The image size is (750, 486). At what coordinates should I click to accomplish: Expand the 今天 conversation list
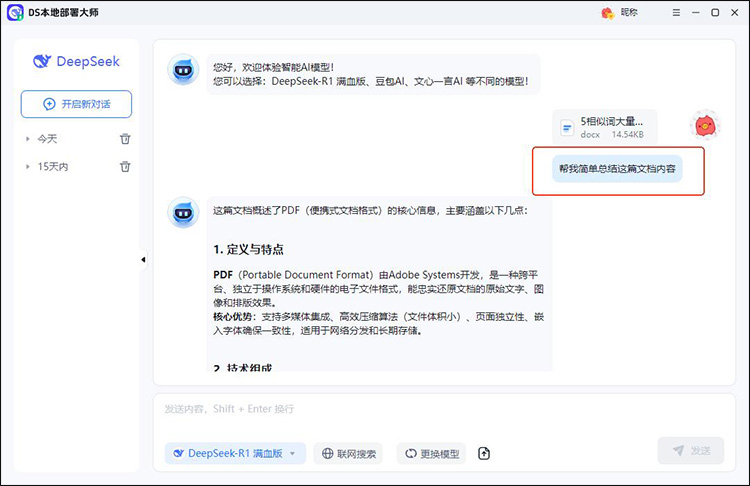[28, 139]
